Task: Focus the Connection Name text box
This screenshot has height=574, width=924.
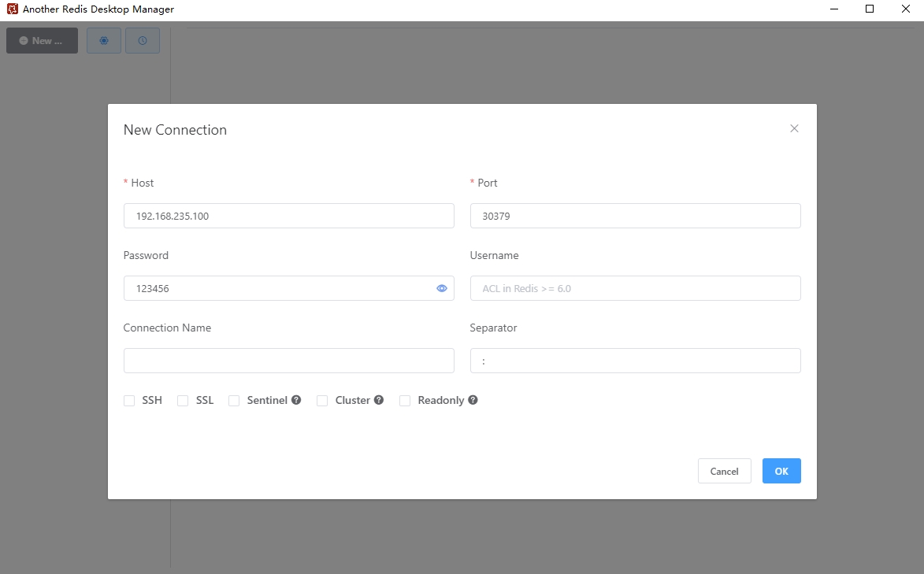Action: coord(288,361)
